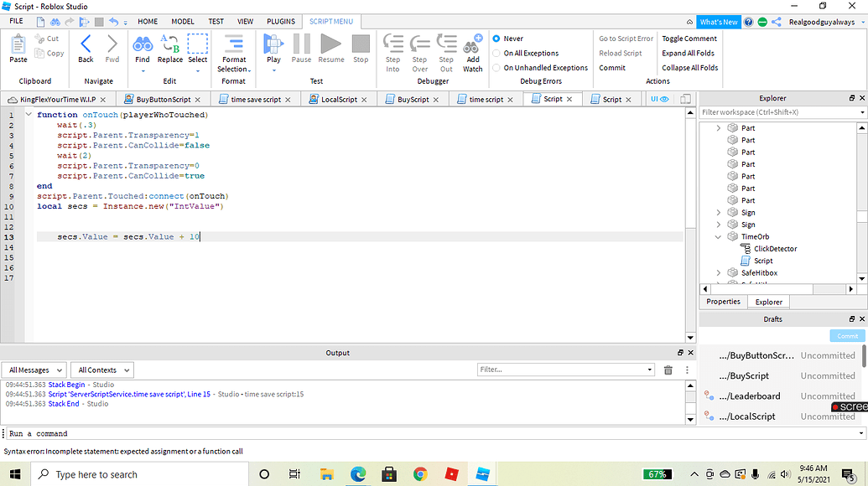Collapse the function fold arrow on line 1
This screenshot has height=486, width=868.
pyautogui.click(x=29, y=115)
